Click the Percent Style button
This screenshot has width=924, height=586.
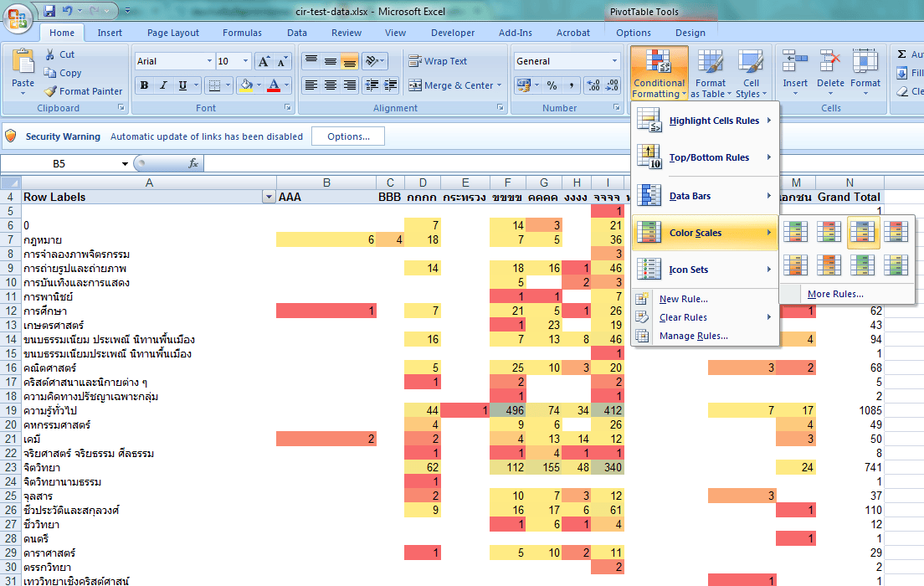click(552, 85)
